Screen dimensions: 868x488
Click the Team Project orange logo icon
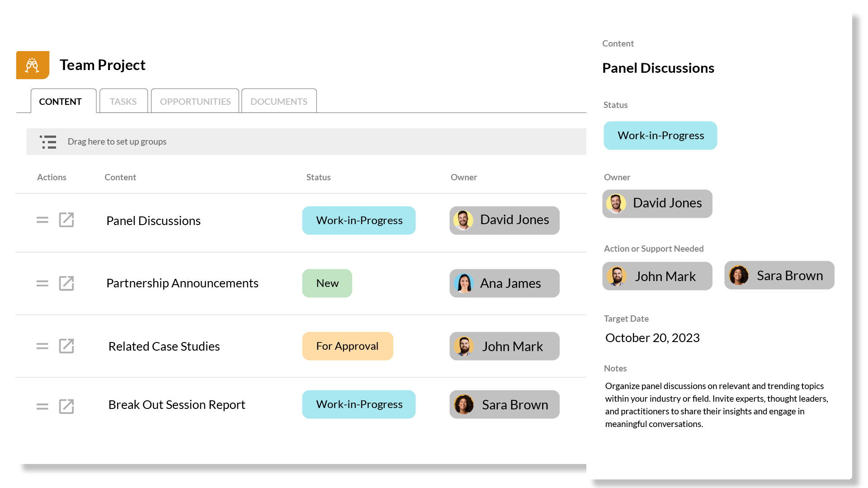click(x=33, y=65)
